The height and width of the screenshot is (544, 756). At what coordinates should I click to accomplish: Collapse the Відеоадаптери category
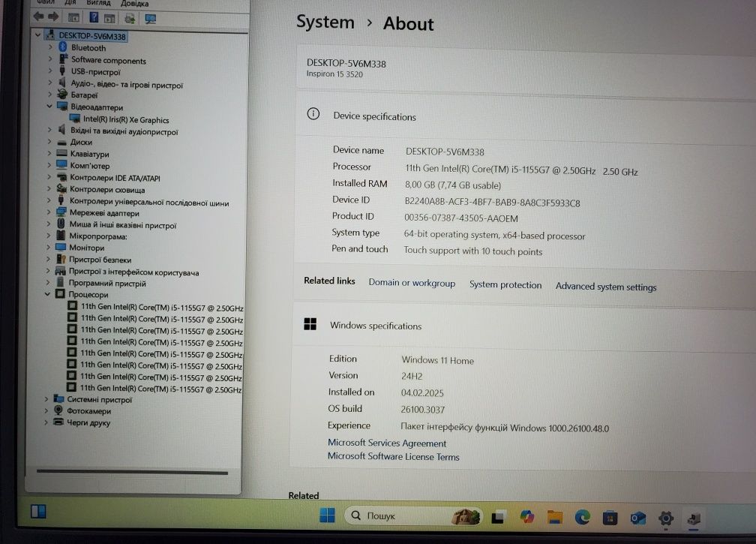49,106
